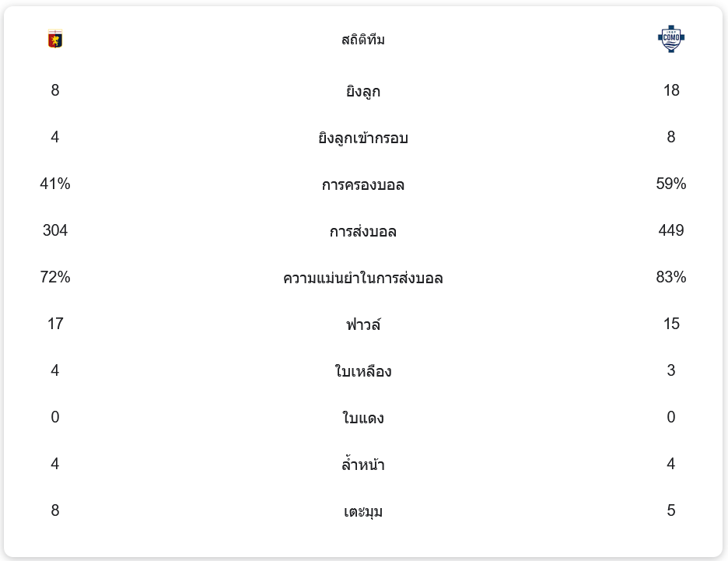
Task: Select the ยิงลูก stat label
Action: [363, 91]
